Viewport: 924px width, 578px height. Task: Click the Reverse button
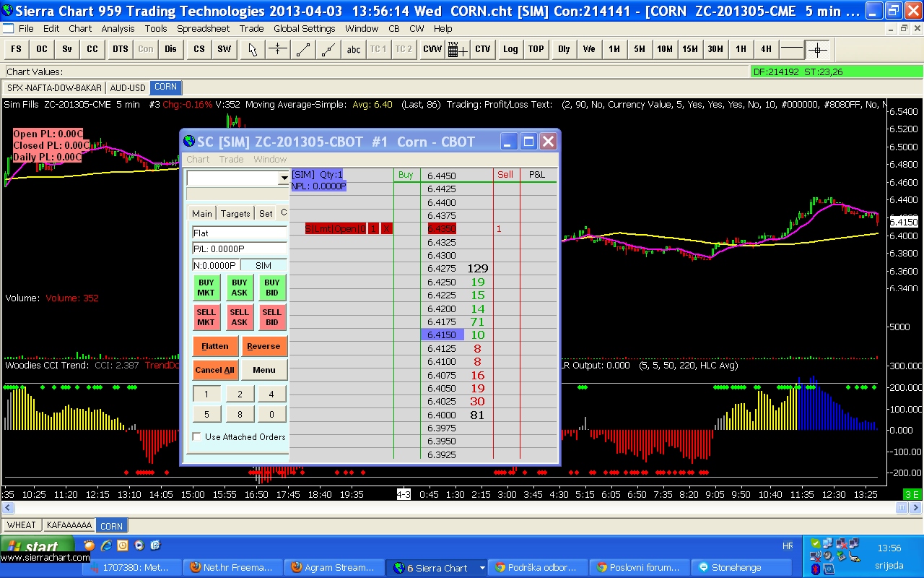pyautogui.click(x=264, y=346)
